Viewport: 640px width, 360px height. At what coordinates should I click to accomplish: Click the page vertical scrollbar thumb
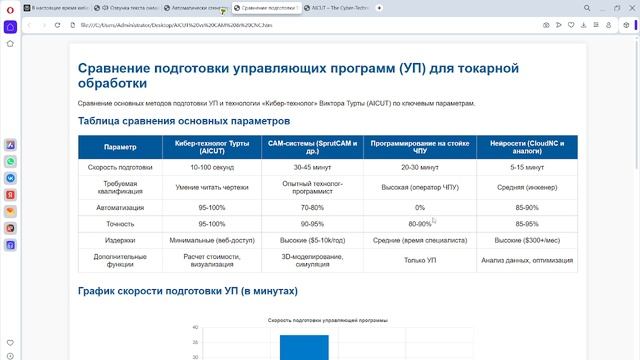click(637, 104)
